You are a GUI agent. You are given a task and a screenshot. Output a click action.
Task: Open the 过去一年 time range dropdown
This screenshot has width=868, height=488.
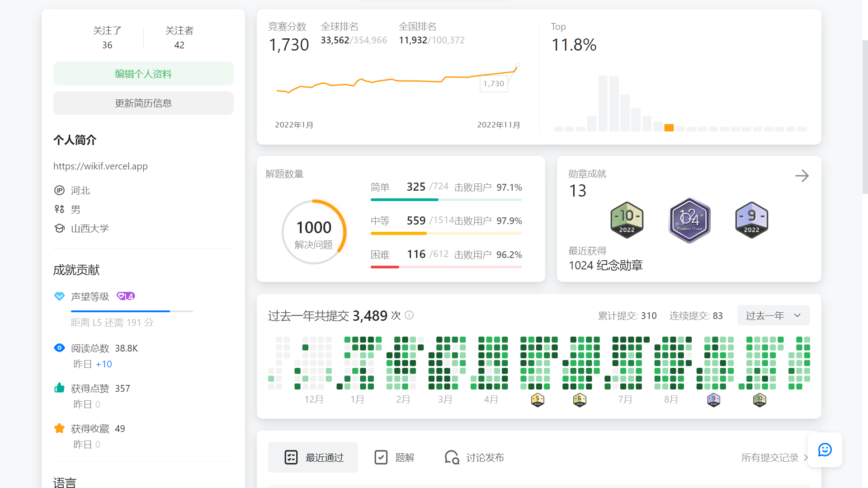[773, 315]
